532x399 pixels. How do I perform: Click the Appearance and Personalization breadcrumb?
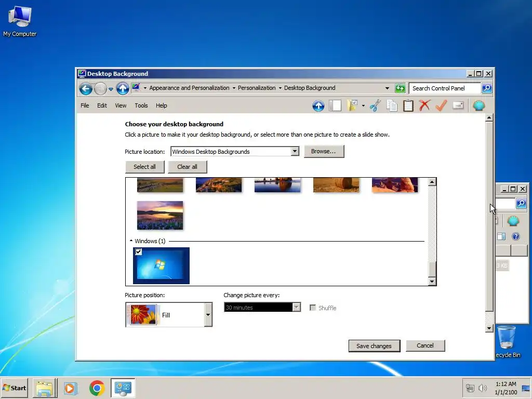(x=189, y=88)
